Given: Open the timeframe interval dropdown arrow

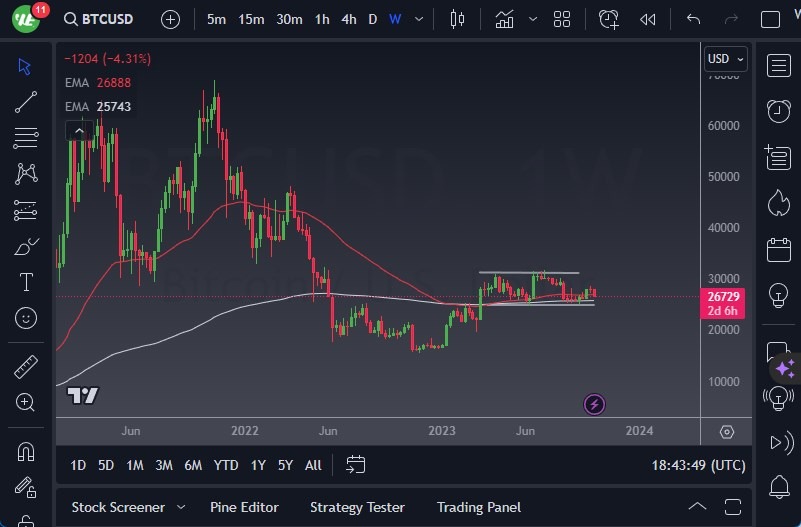Looking at the screenshot, I should tap(418, 19).
